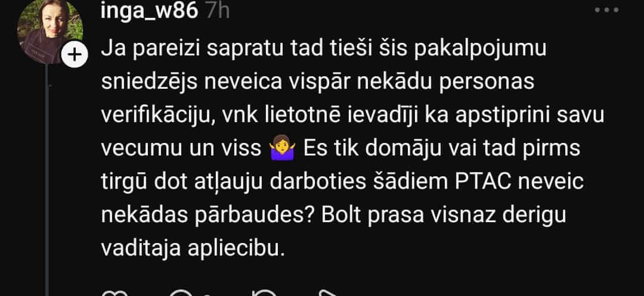Open replies via the comment bubble icon
Screen dimensions: 644x296
tap(181, 292)
